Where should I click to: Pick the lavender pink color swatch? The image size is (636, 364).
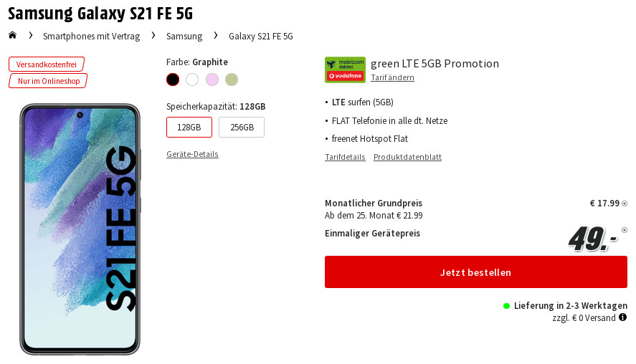pos(212,80)
